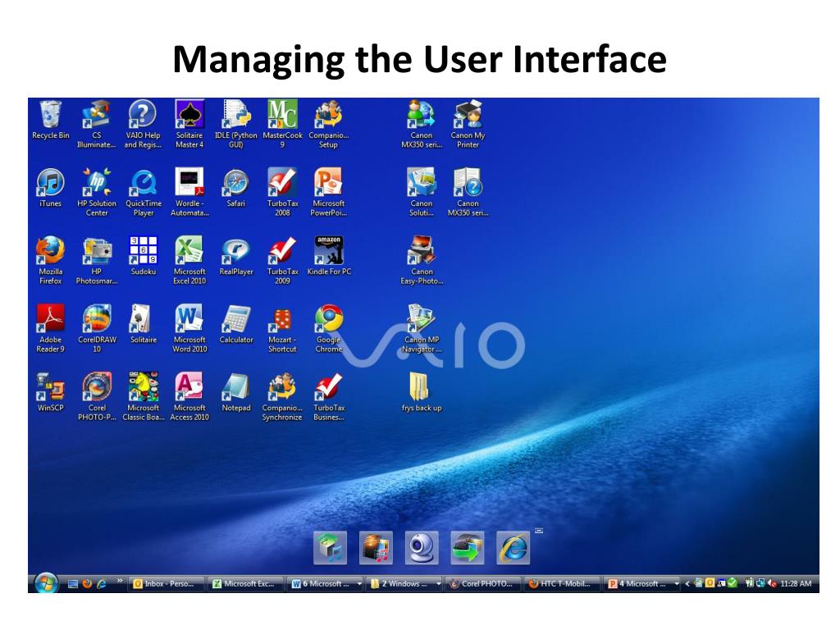Open Solitaire Master 4 shortcut
The height and width of the screenshot is (630, 840).
click(x=189, y=125)
